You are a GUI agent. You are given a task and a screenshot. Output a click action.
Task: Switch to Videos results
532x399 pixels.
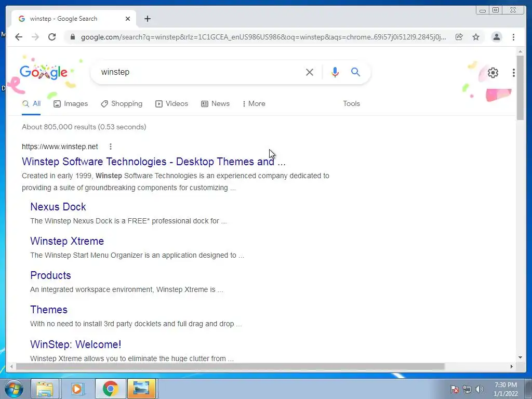171,104
